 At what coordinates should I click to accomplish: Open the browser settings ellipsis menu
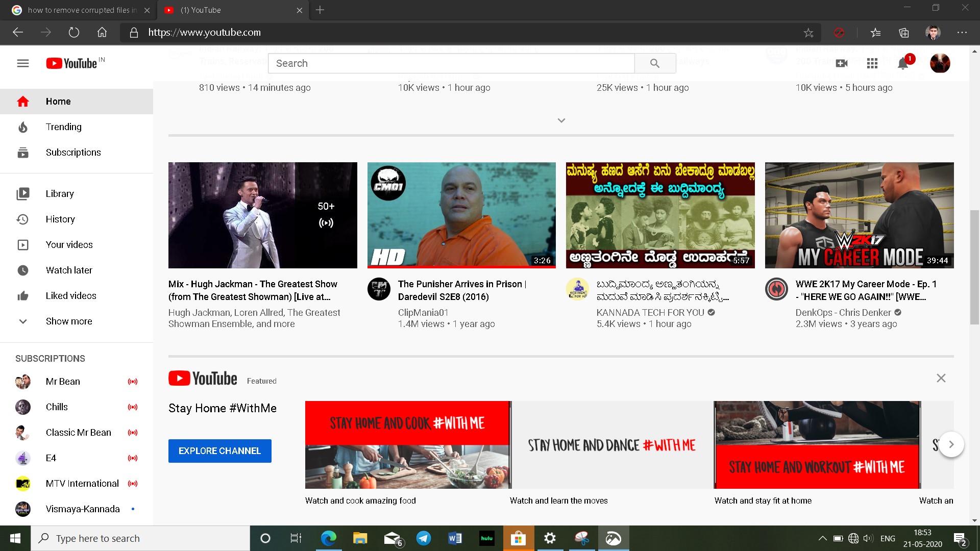pos(962,33)
